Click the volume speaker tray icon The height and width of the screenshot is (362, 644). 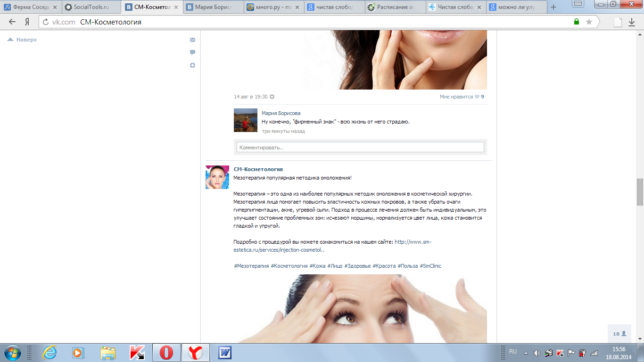(537, 353)
